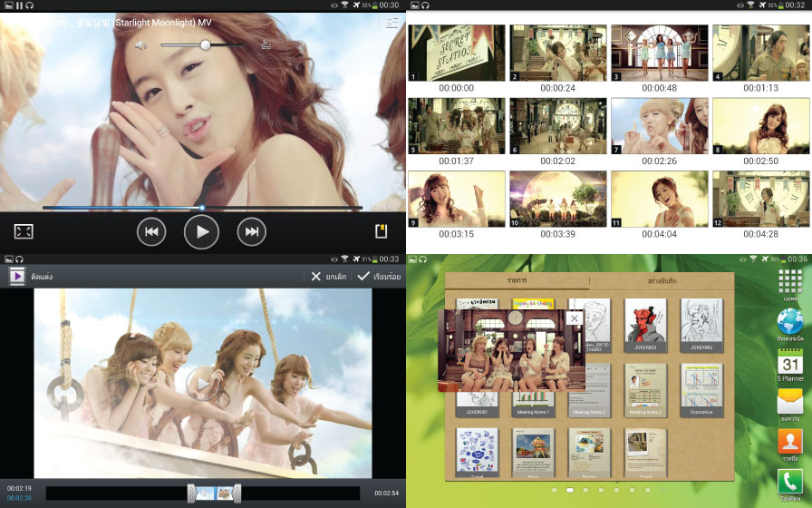Viewport: 812px width, 508px height.
Task: Open chapter 8 thumbnail at 00:02:50
Action: 760,125
